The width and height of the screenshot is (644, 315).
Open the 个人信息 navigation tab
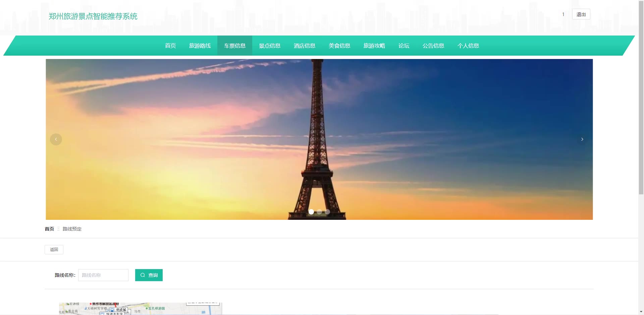coord(468,46)
